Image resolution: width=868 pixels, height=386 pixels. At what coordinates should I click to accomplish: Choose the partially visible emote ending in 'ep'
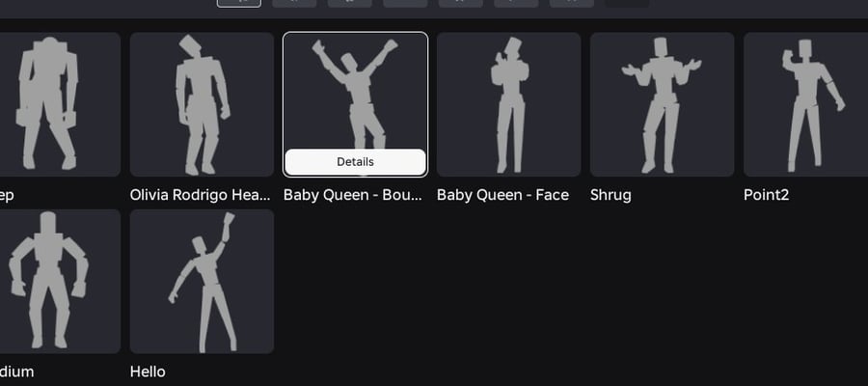click(61, 104)
